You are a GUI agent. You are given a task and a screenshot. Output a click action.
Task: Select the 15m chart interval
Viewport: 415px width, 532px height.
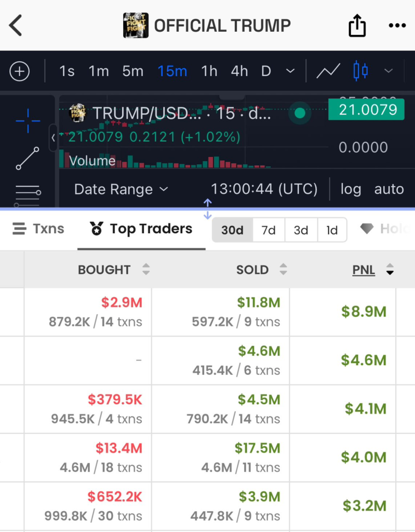172,71
